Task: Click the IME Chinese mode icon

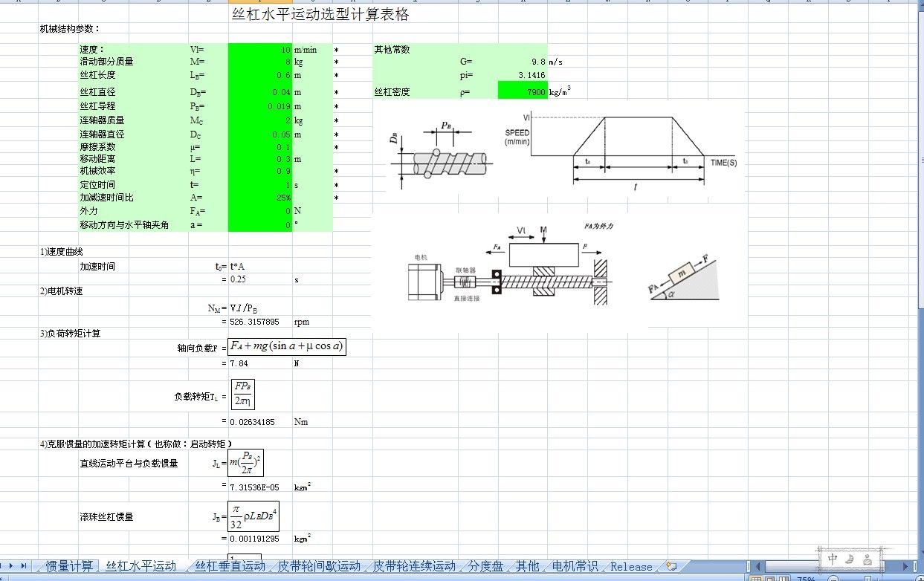Action: click(x=834, y=558)
